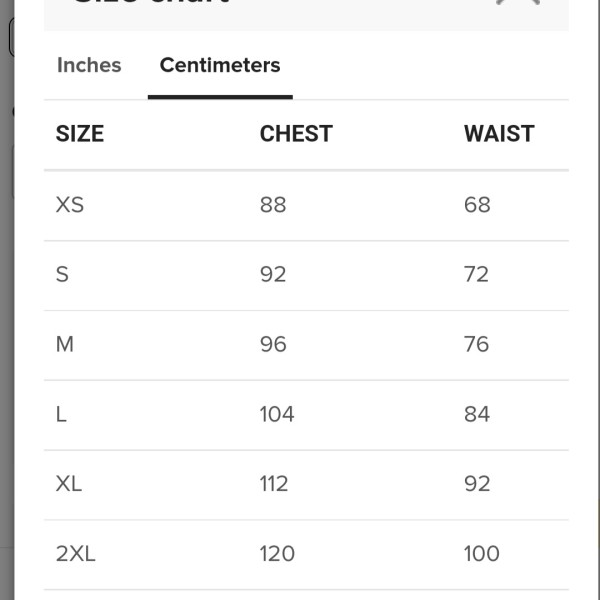Click the M waist value 76
The height and width of the screenshot is (600, 600).
coord(476,344)
